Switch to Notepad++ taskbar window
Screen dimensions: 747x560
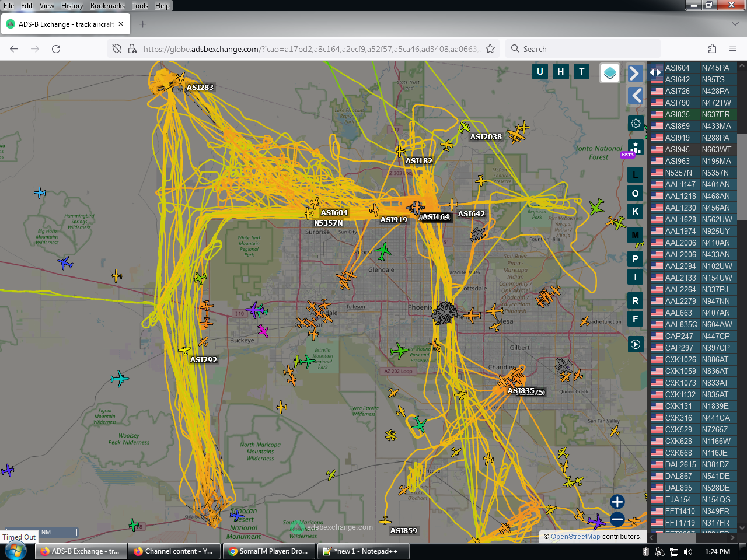coord(364,551)
